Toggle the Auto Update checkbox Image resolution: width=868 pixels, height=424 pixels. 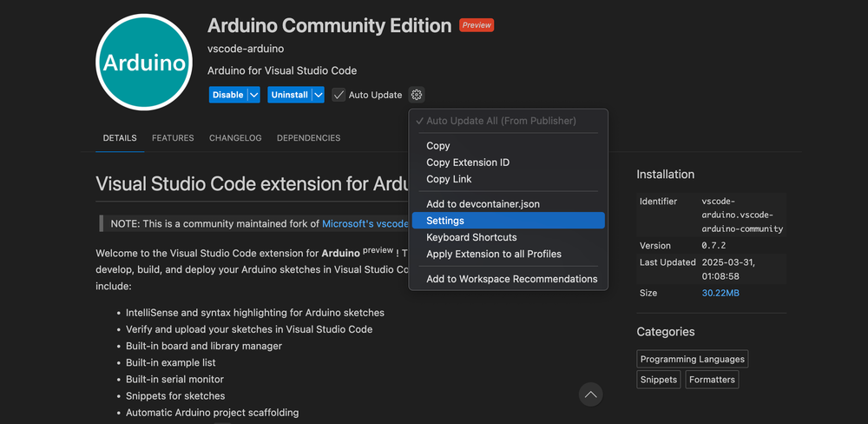(x=339, y=95)
